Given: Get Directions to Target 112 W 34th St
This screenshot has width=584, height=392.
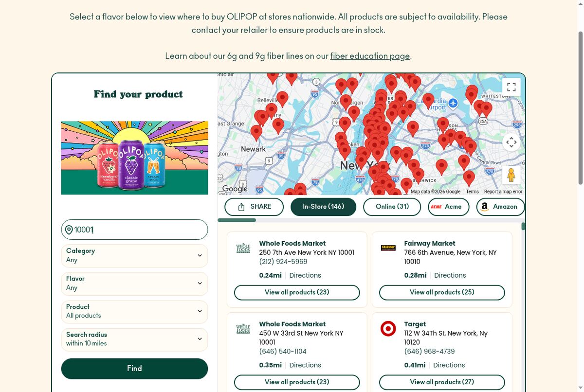Looking at the screenshot, I should 449,365.
